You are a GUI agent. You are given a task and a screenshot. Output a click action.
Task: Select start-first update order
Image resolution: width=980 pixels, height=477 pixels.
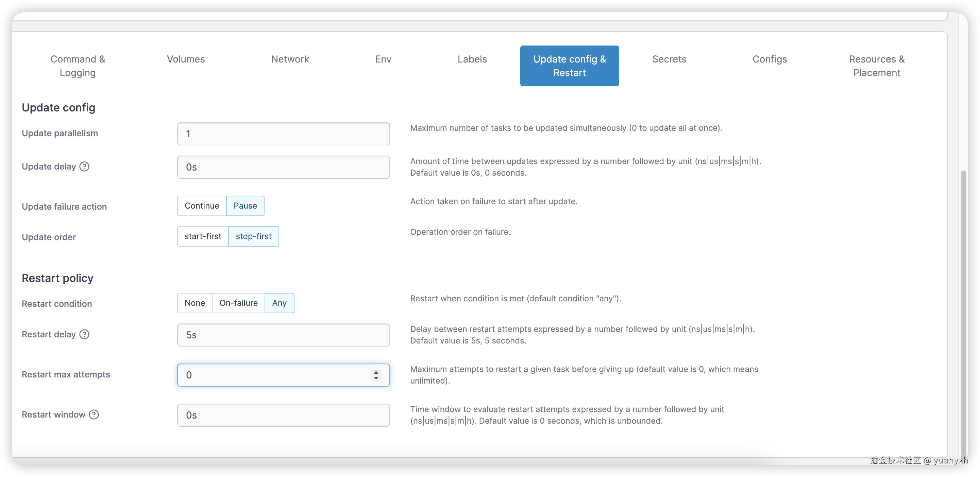[202, 236]
